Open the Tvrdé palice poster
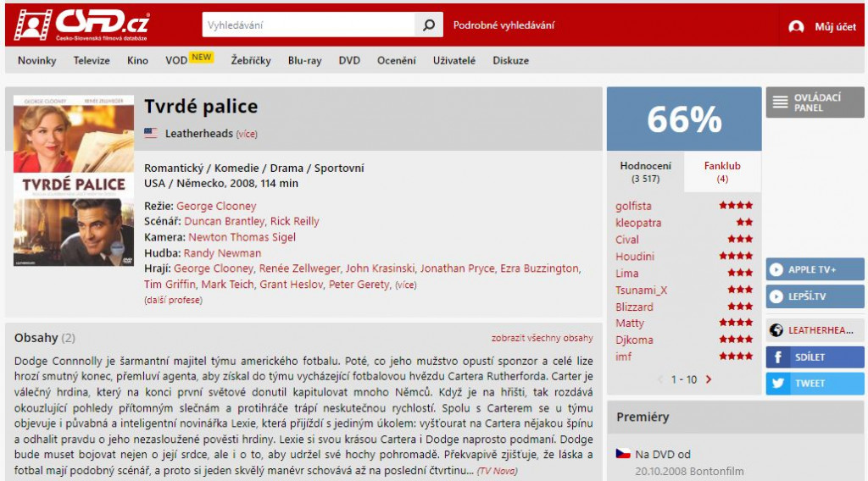Screen dimensions: 868x481 click(74, 180)
